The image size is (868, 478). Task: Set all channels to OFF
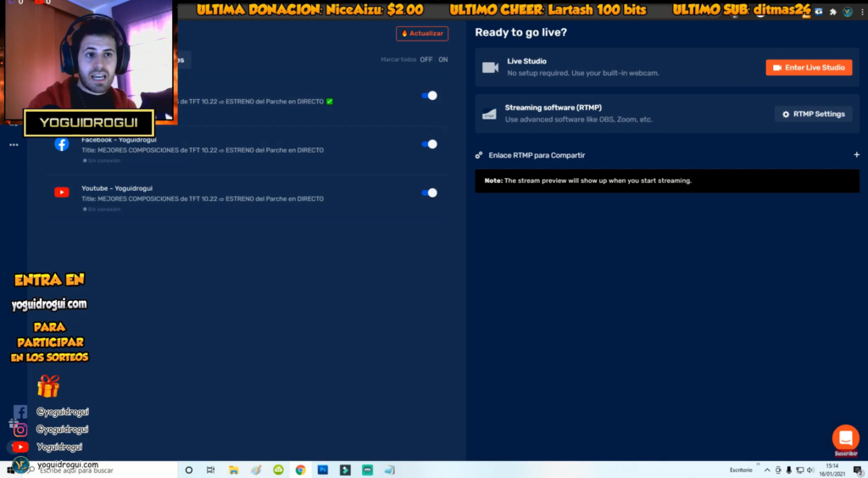(426, 59)
